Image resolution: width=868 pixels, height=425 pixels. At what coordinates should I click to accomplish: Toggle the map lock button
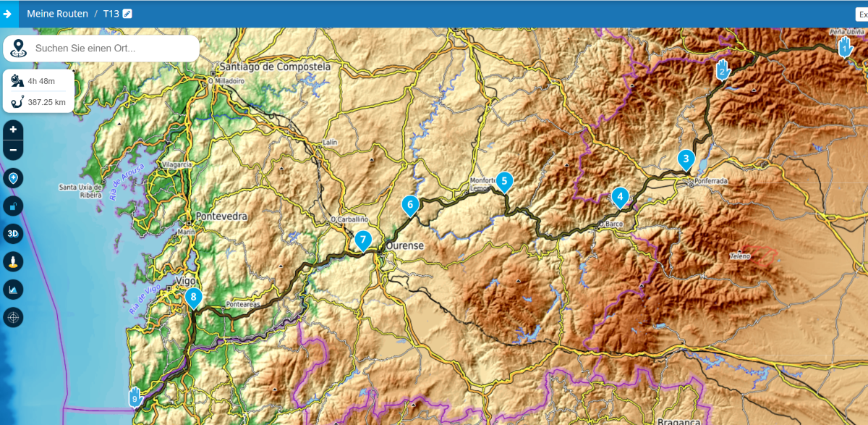click(13, 206)
